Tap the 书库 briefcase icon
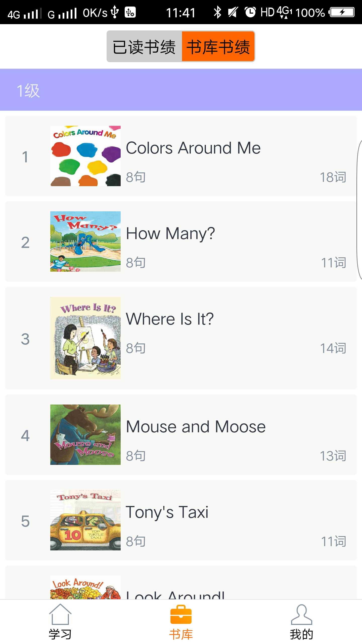The height and width of the screenshot is (644, 362). coord(181,615)
